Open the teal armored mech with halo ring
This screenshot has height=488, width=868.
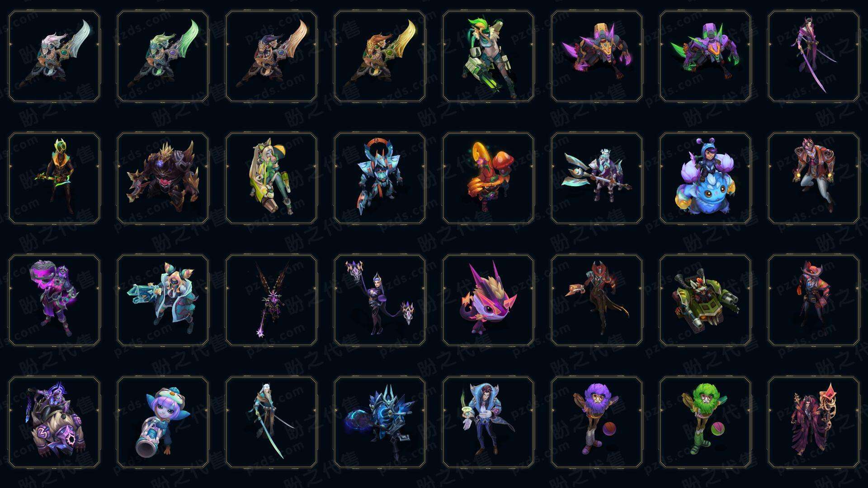(x=380, y=178)
